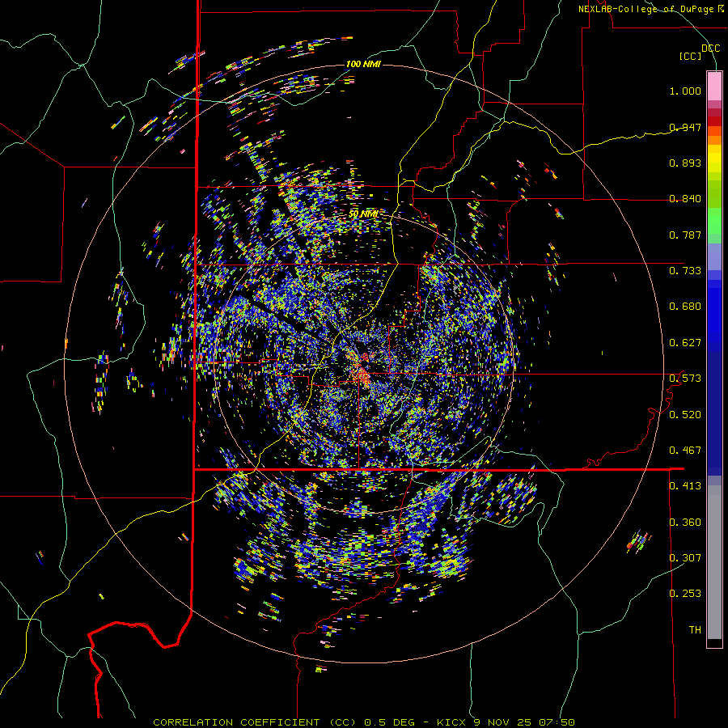Click the lavender 0.733 color bar segment
The image size is (728, 728).
[714, 258]
